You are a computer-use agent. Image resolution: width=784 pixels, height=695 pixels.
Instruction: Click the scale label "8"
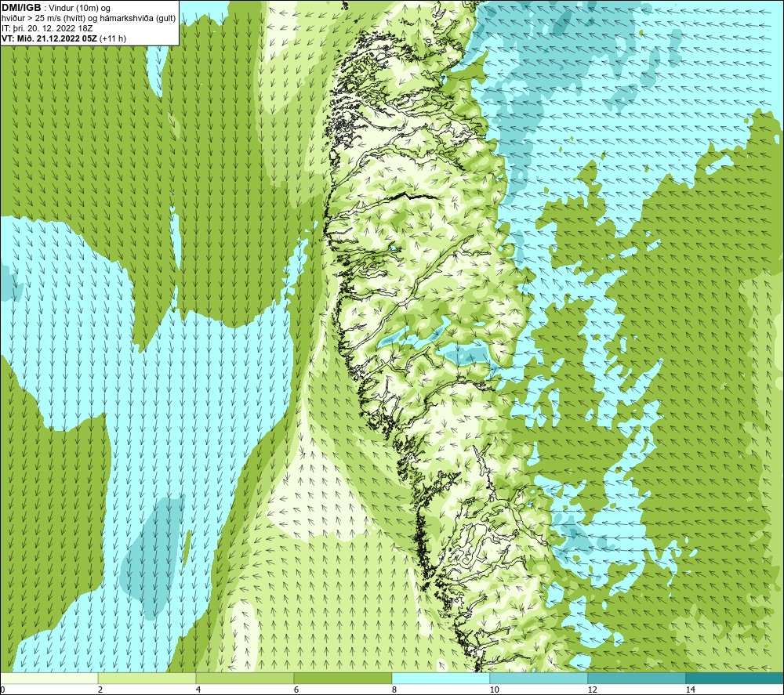394,690
